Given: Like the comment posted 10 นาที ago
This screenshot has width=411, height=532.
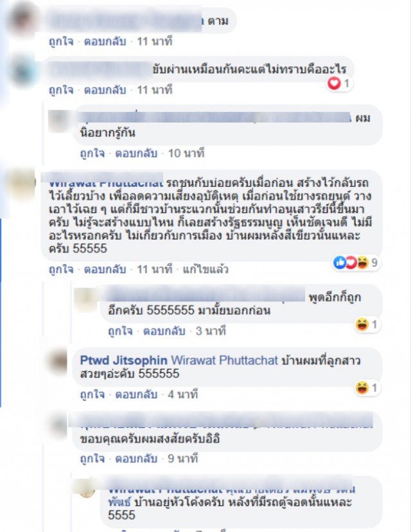Looking at the screenshot, I should (92, 154).
